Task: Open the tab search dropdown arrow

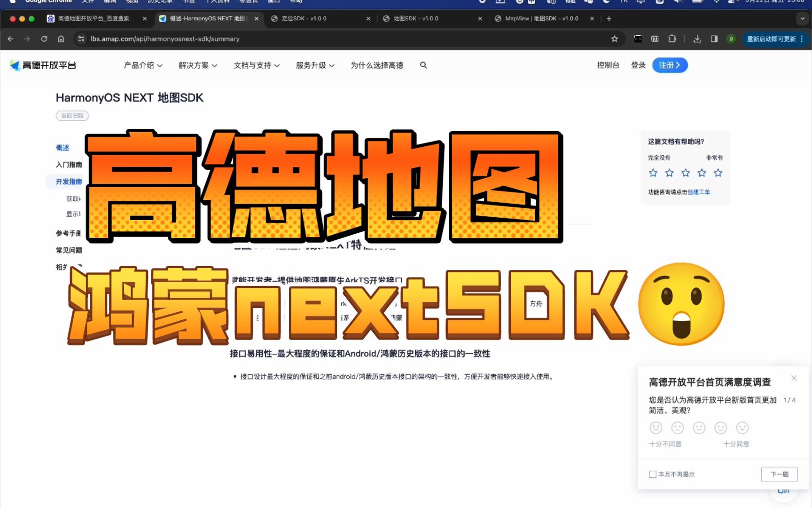Action: point(802,19)
